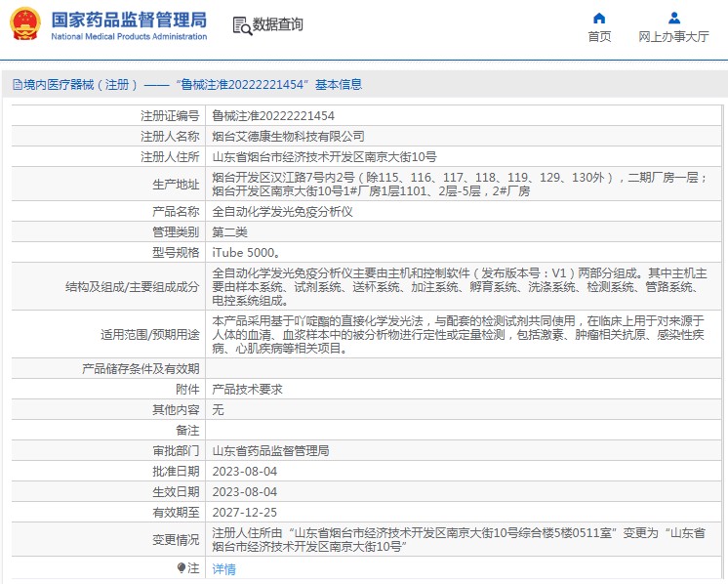Screen dimensions: 728x584
Task: Click the 附件 row label
Action: tap(187, 389)
